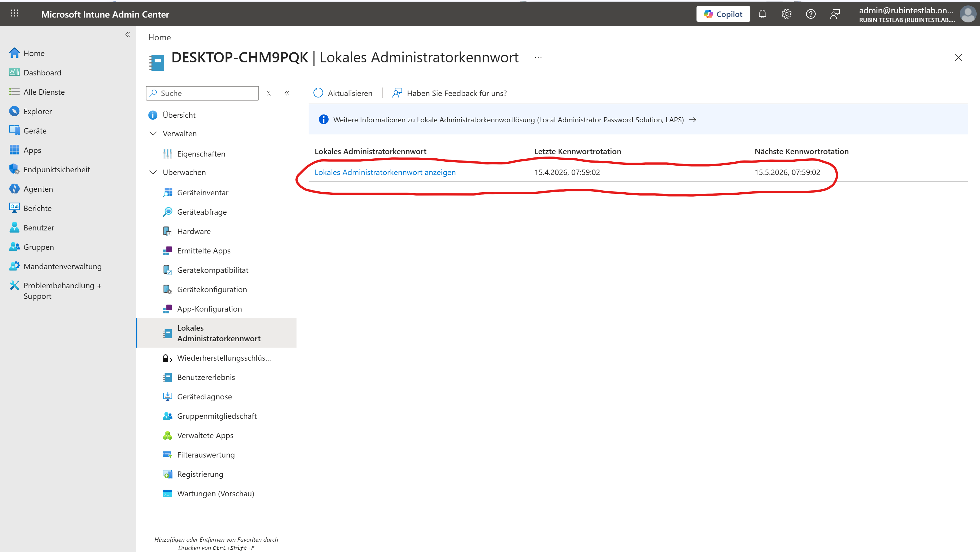Open Geräteinventar in device menu

[202, 193]
